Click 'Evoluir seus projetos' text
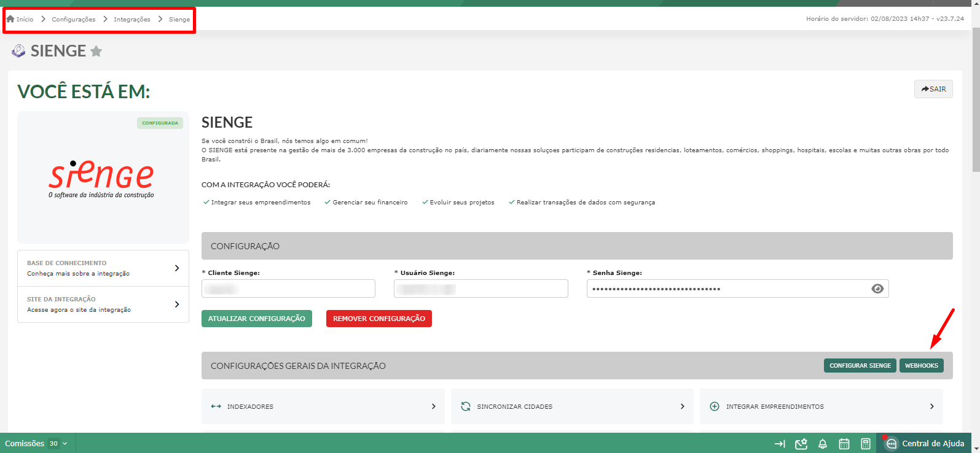 pos(462,203)
